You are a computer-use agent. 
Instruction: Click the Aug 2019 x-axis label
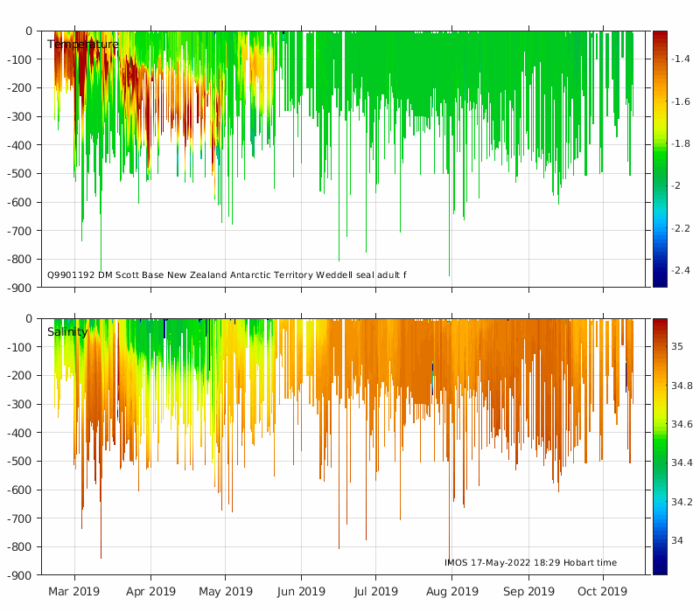[451, 592]
